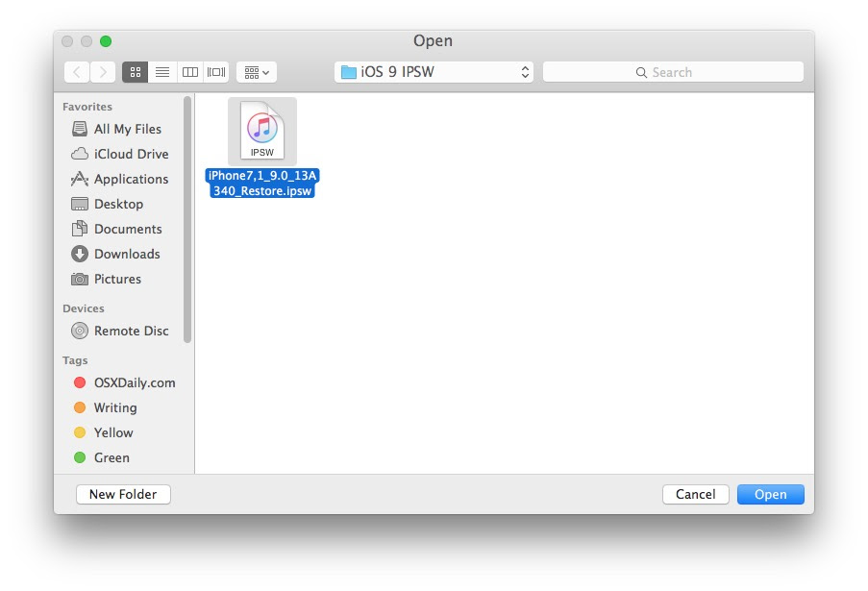This screenshot has height=591, width=868.
Task: Click the Downloads arrow icon
Action: [80, 254]
